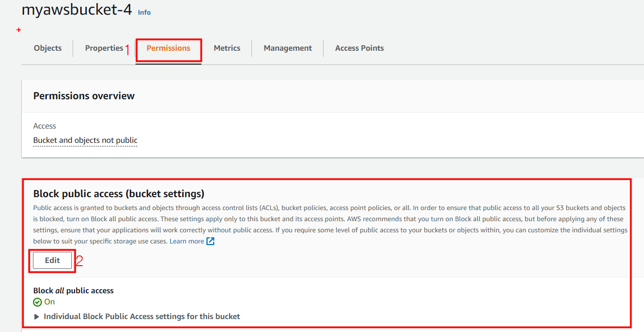Click the 'Bucket and objects not public' status text
Image resolution: width=644 pixels, height=332 pixels.
86,140
